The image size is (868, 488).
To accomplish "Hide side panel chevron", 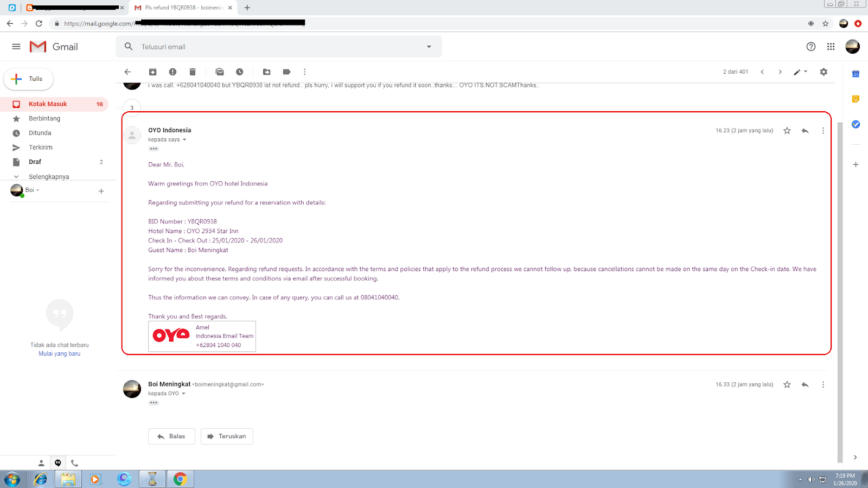I will (856, 457).
